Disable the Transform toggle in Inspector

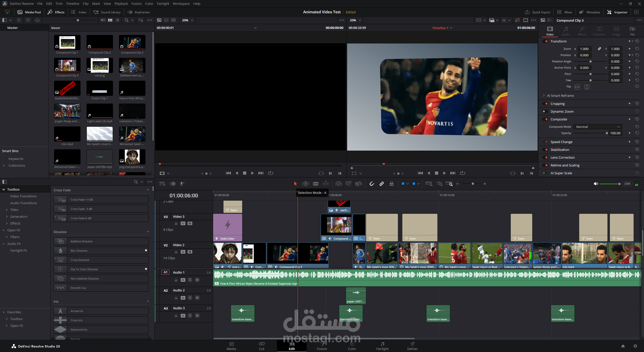(545, 41)
